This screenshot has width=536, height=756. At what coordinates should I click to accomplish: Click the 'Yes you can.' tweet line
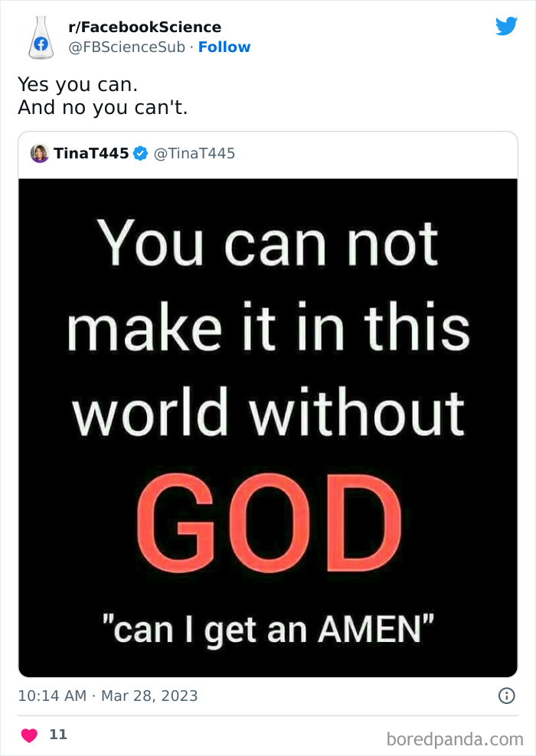coord(77,84)
